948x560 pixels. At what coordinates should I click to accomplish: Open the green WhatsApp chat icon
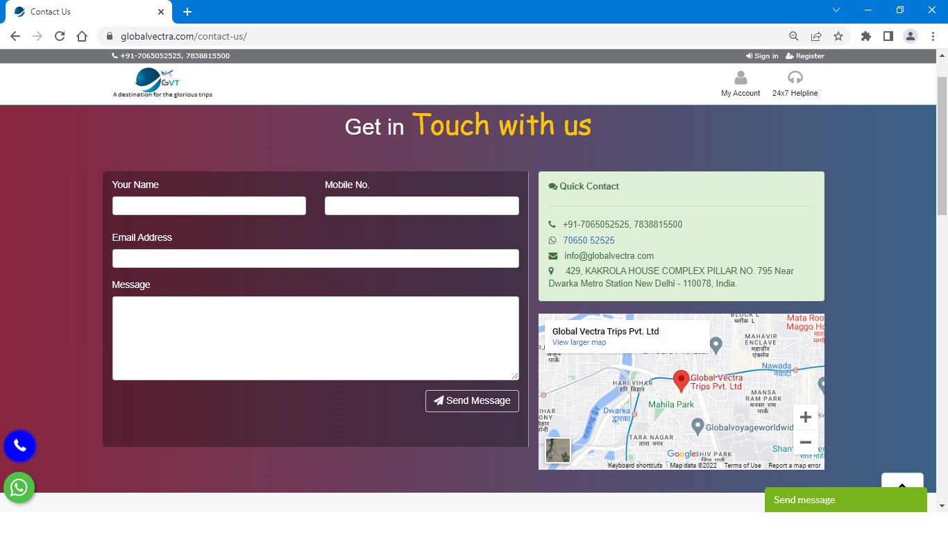(x=19, y=487)
